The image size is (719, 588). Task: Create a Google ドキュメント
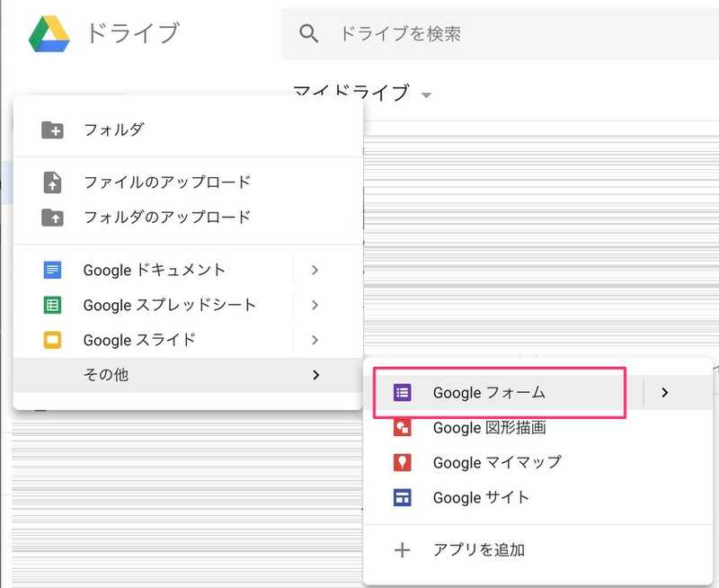coord(154,270)
